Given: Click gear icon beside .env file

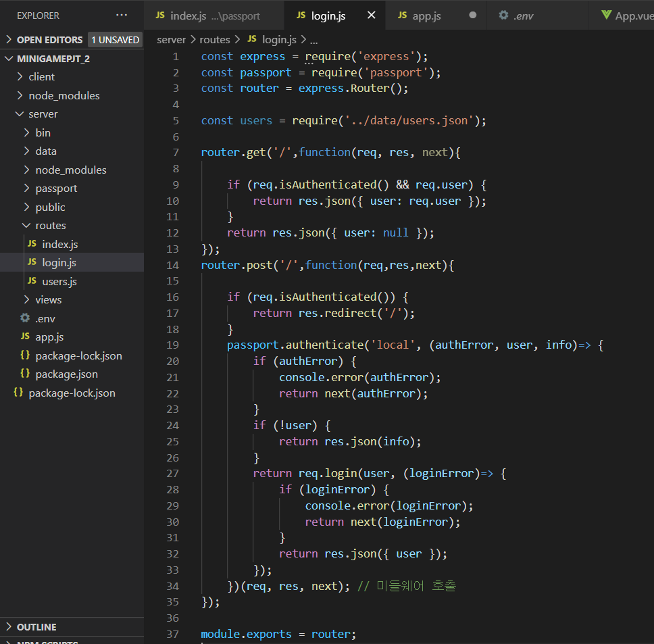Looking at the screenshot, I should click(25, 318).
